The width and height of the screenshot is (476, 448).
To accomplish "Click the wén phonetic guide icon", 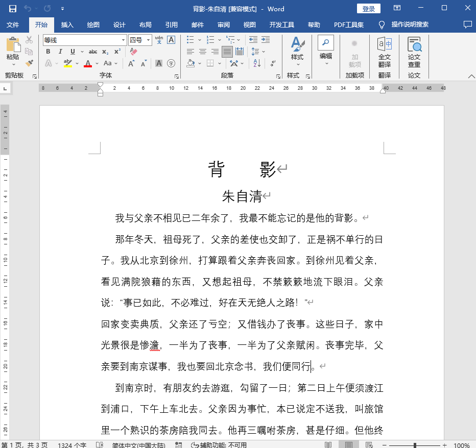I will tap(159, 40).
